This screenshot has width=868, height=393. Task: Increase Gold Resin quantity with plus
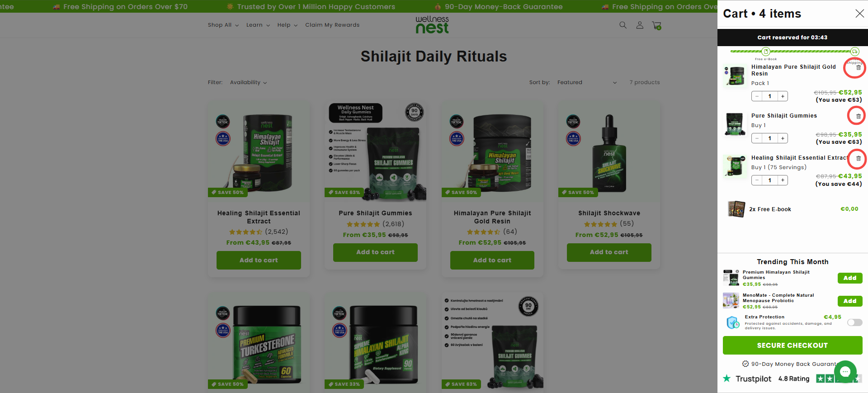coord(783,96)
